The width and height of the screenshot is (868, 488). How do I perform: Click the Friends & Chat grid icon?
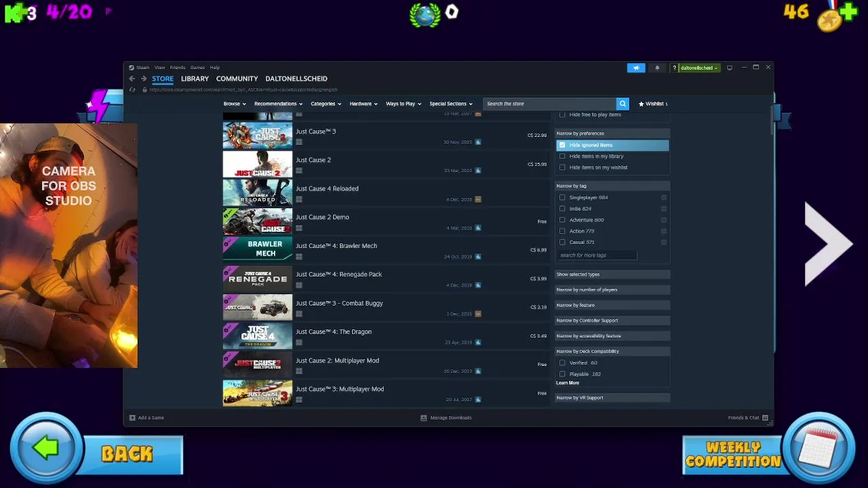tap(765, 418)
